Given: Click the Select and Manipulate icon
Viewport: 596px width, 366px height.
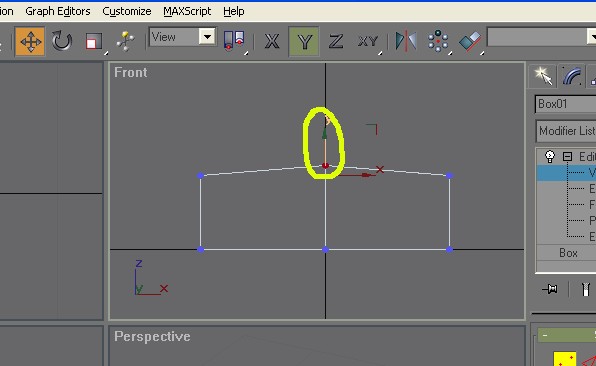Looking at the screenshot, I should (125, 41).
